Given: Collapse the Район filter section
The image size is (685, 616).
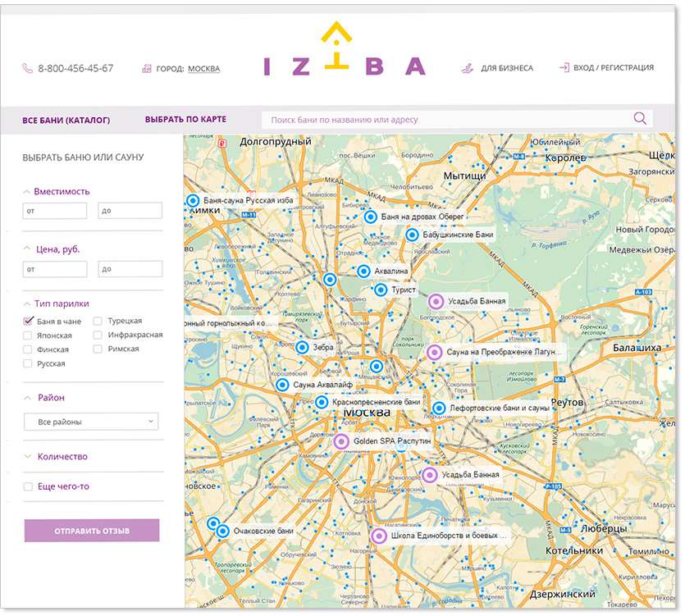Looking at the screenshot, I should (28, 398).
